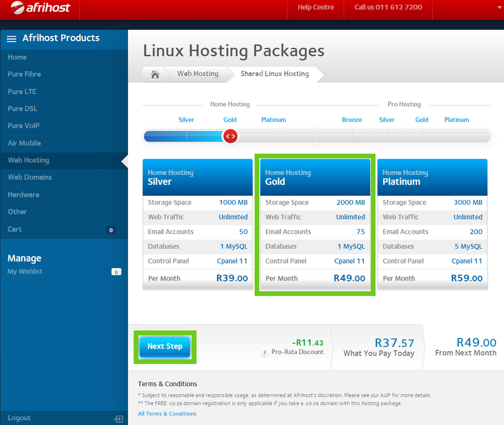Click the Afrihost logo
The image size is (504, 425).
[x=41, y=8]
